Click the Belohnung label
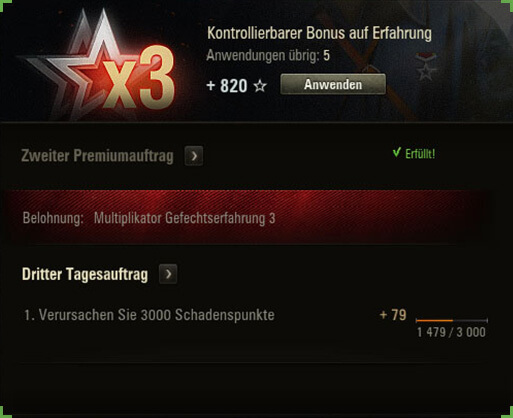The image size is (513, 418). pyautogui.click(x=53, y=218)
